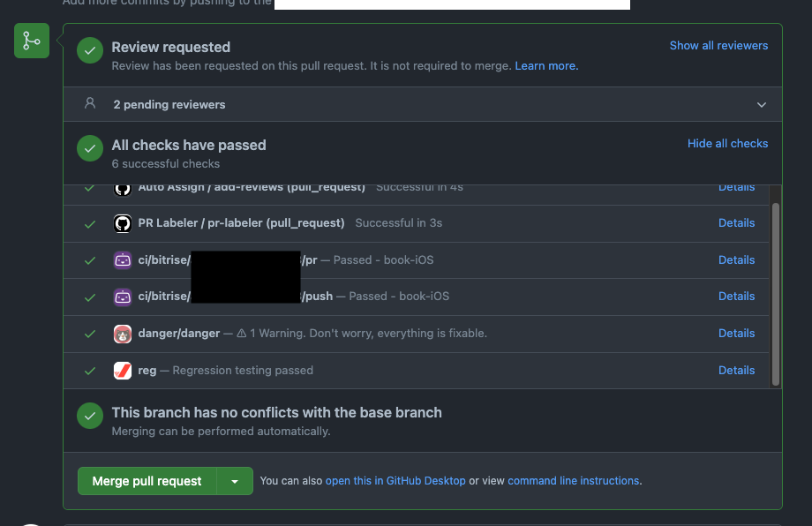Screen dimensions: 812x526
Task: Click the no conflicts green check icon
Action: [x=90, y=416]
